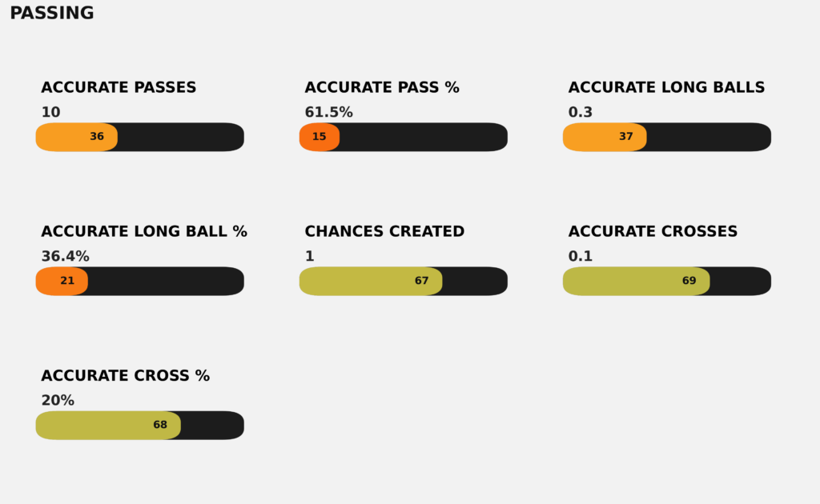Select the ACCURATE CROSSES label
The height and width of the screenshot is (504, 820).
[653, 232]
